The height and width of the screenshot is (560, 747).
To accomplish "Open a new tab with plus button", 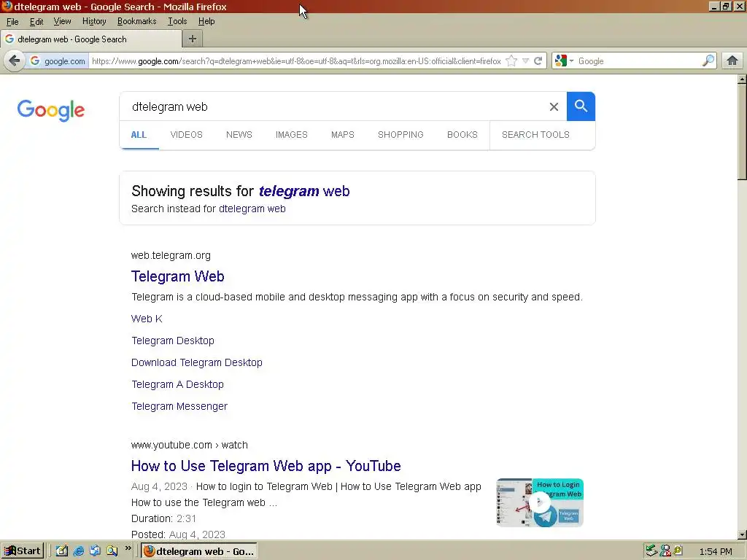I will (x=193, y=39).
